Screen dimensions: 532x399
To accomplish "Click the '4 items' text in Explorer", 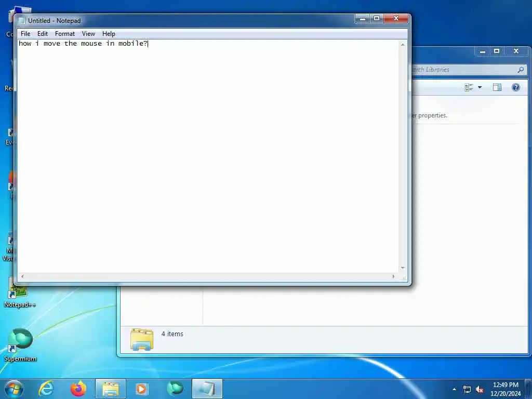I will tap(172, 334).
